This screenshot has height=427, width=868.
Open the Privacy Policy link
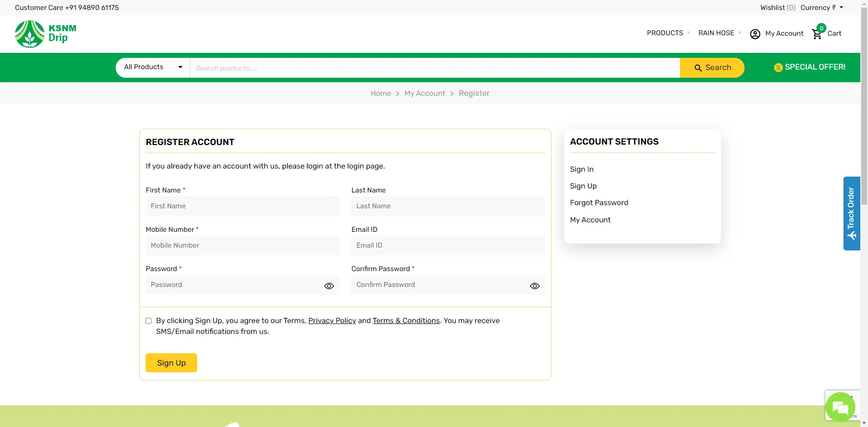click(332, 320)
